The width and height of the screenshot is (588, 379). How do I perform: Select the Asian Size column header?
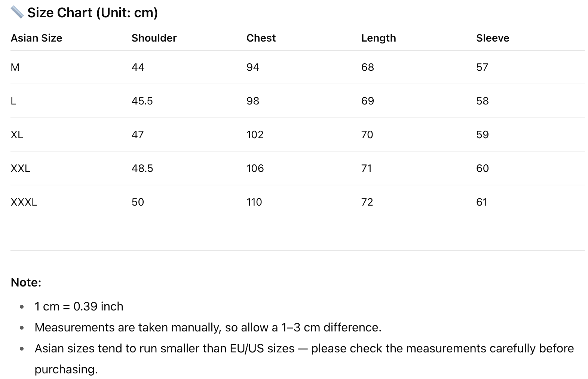point(36,38)
